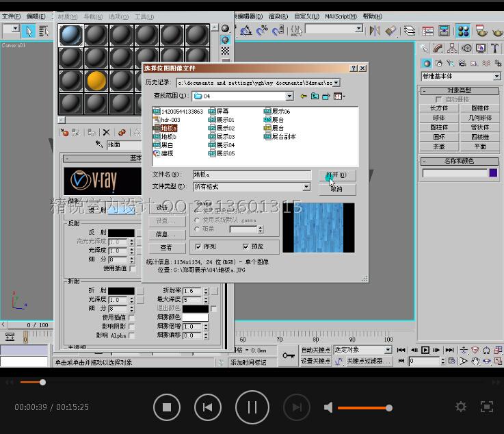Select file 展示03 in the list

pyautogui.click(x=222, y=136)
